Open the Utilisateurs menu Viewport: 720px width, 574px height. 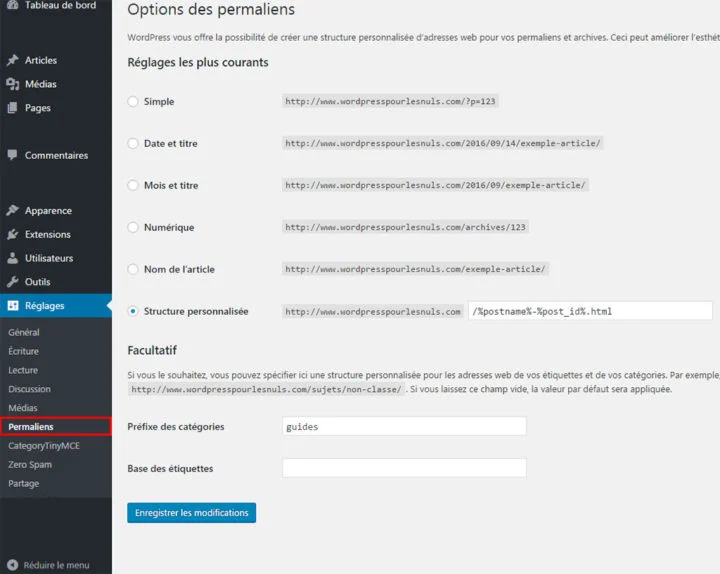click(49, 258)
